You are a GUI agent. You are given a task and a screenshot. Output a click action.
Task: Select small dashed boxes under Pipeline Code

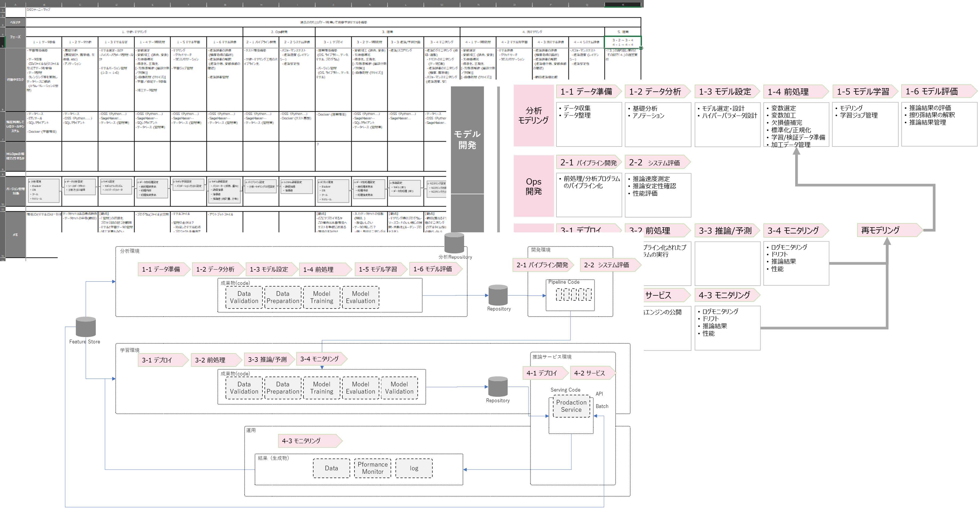[x=574, y=295]
